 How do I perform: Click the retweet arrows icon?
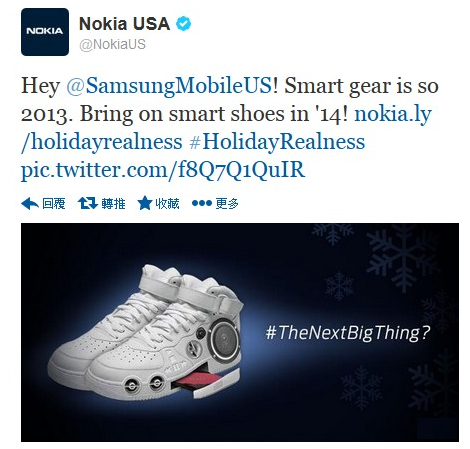coord(87,203)
